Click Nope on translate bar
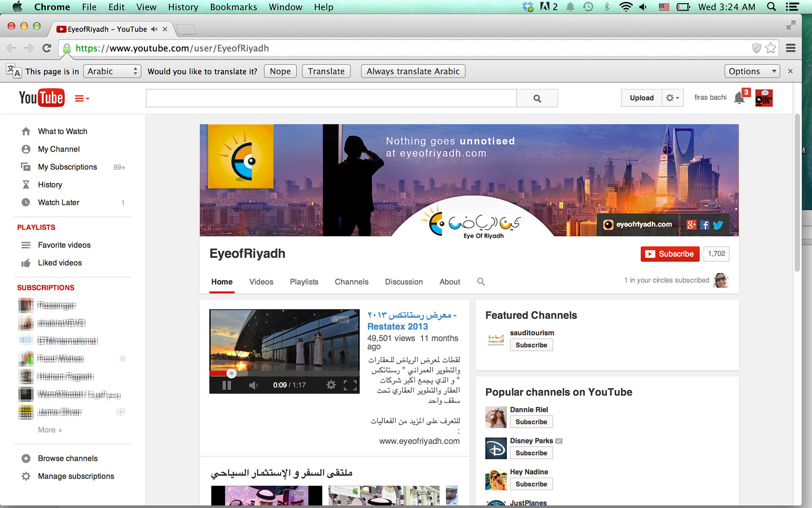This screenshot has height=508, width=812. [x=280, y=71]
